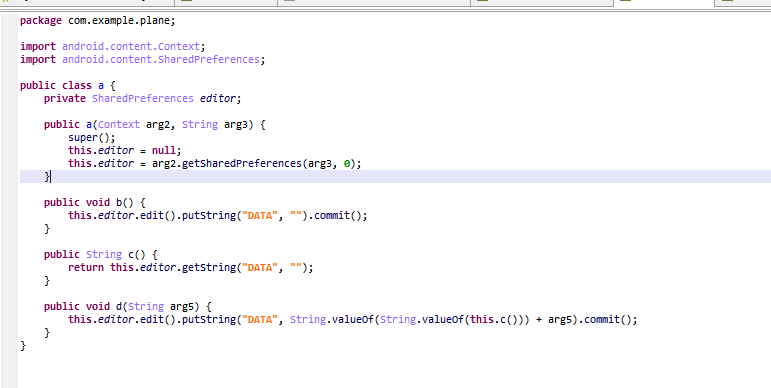Click the 'public void b() {' method header

94,203
